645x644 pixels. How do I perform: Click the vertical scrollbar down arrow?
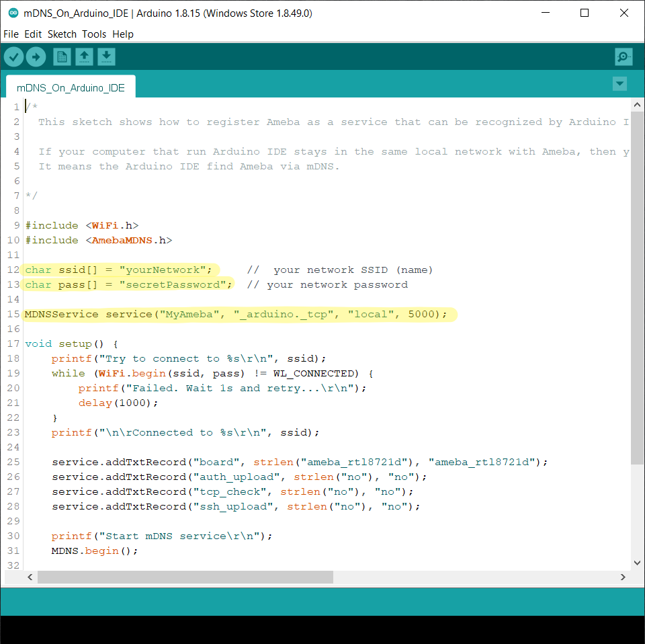(x=637, y=563)
